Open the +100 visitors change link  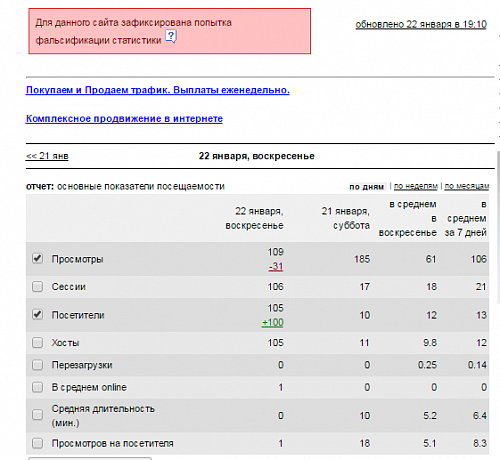tap(273, 323)
